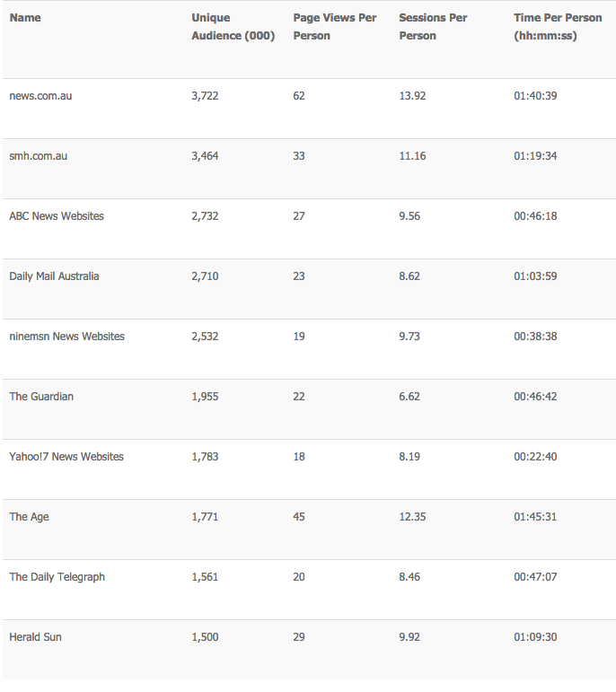Select the smh.com.au cell
The image size is (616, 692).
click(x=39, y=156)
